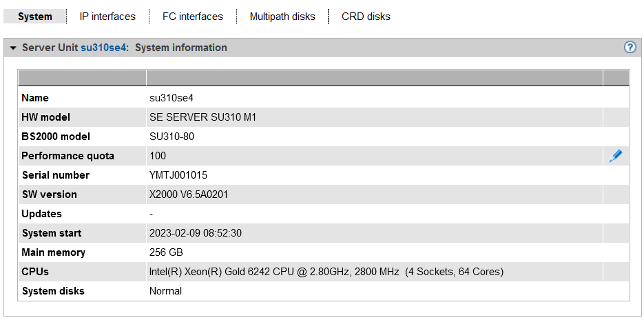The image size is (644, 320).
Task: Select the System start timestamp value
Action: coord(196,233)
